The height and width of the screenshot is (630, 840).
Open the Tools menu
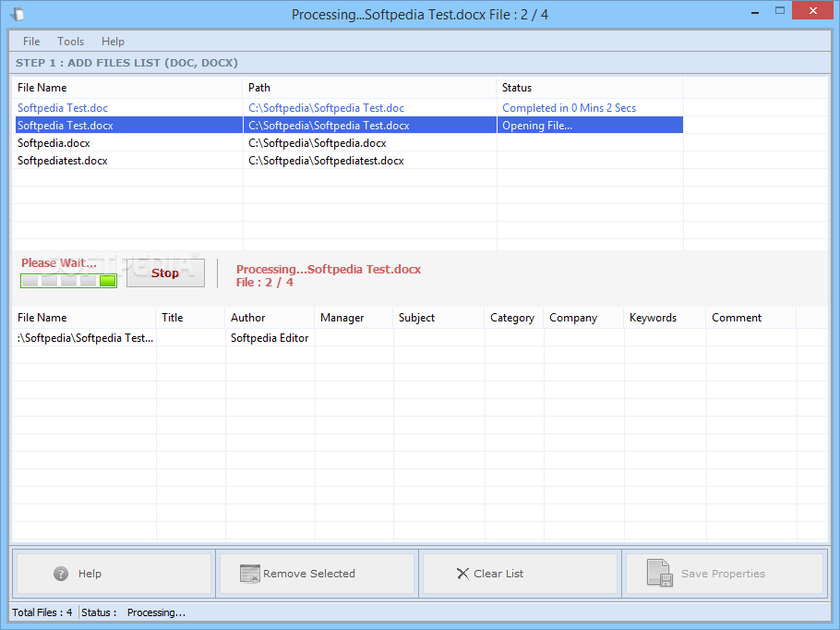[x=71, y=42]
